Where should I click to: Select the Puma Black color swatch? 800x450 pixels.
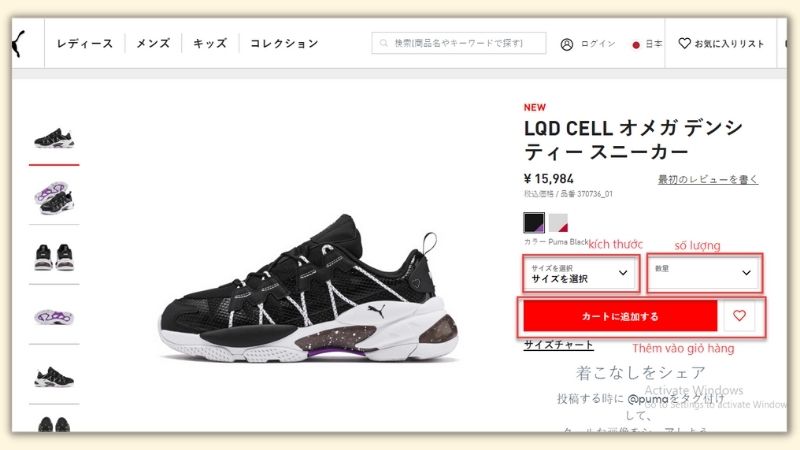click(x=534, y=223)
